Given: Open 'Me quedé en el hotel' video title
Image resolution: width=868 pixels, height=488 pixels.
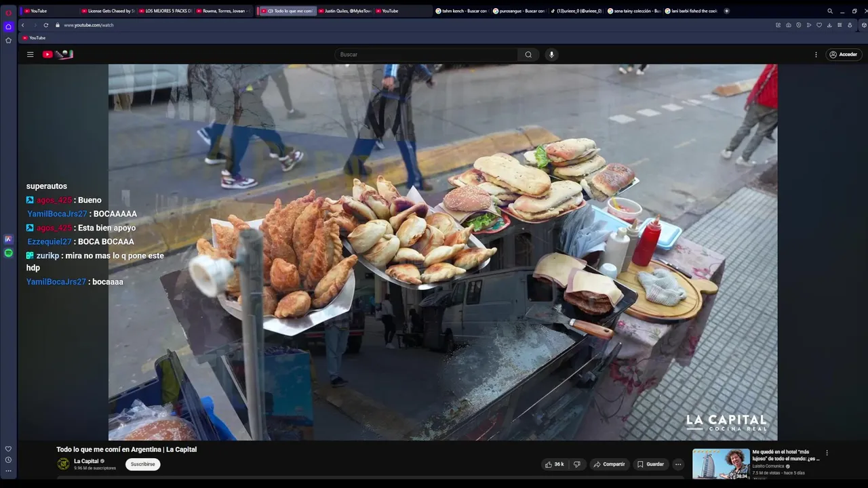Looking at the screenshot, I should tap(786, 455).
